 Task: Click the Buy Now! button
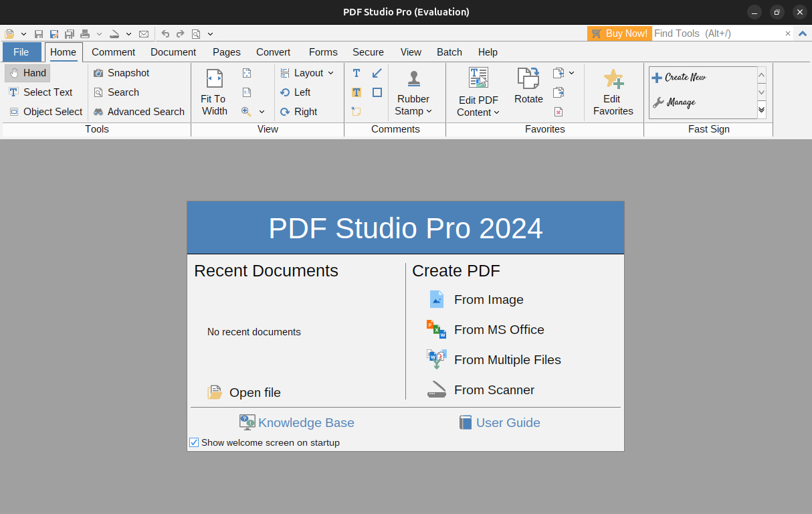pos(619,33)
